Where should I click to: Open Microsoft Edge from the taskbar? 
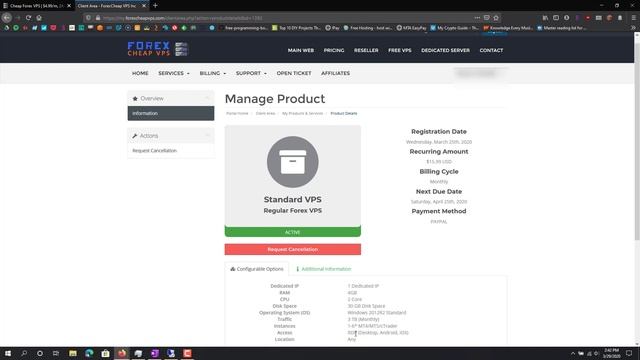[x=89, y=353]
